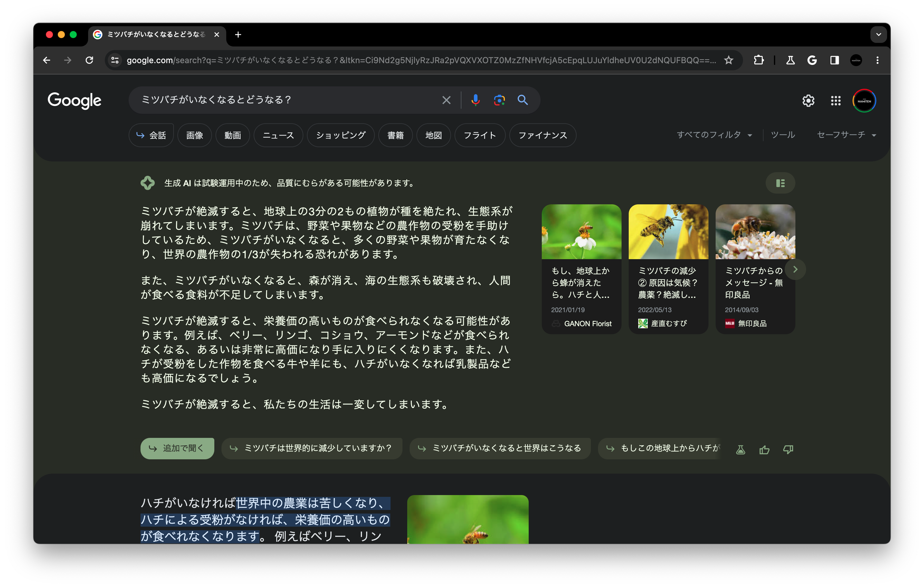Open the Chrome profile avatar in toolbar
The height and width of the screenshot is (588, 924).
point(856,60)
